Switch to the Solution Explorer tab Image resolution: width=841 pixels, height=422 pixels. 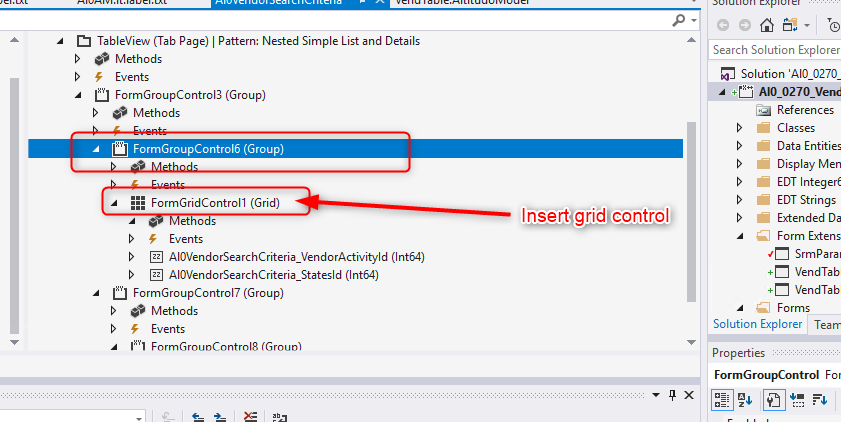tap(756, 324)
